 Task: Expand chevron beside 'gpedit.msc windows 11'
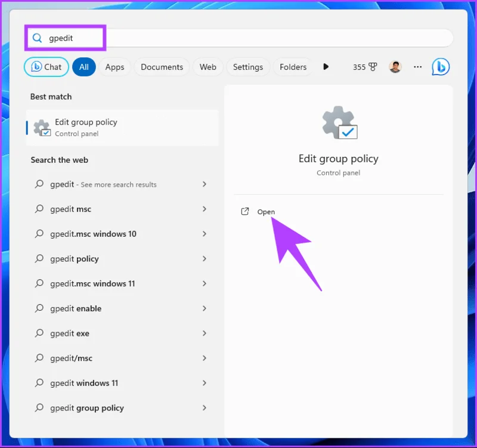coord(205,283)
